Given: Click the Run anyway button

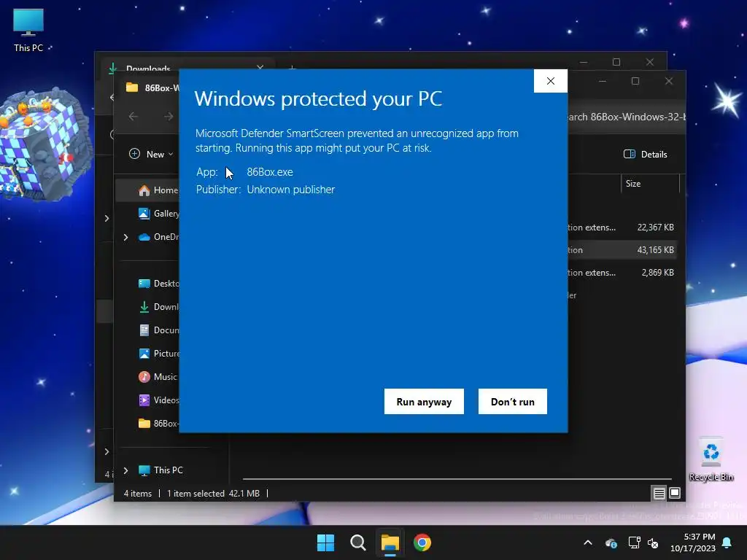Looking at the screenshot, I should pos(424,402).
